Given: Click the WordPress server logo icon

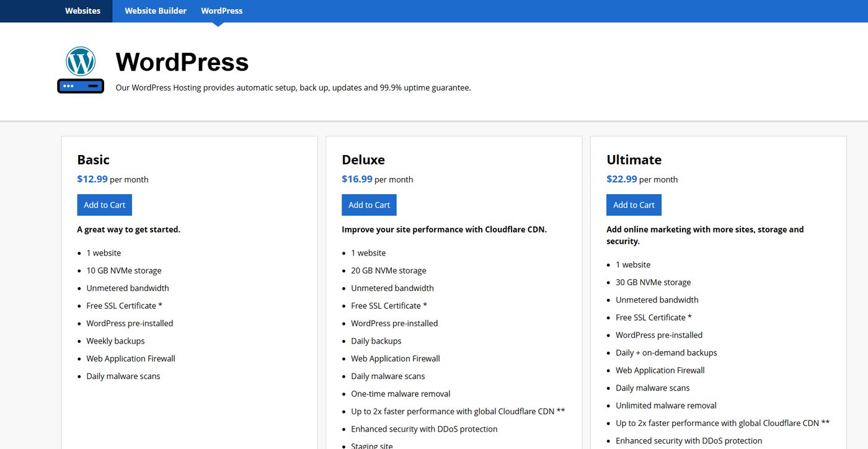Looking at the screenshot, I should coord(81,70).
